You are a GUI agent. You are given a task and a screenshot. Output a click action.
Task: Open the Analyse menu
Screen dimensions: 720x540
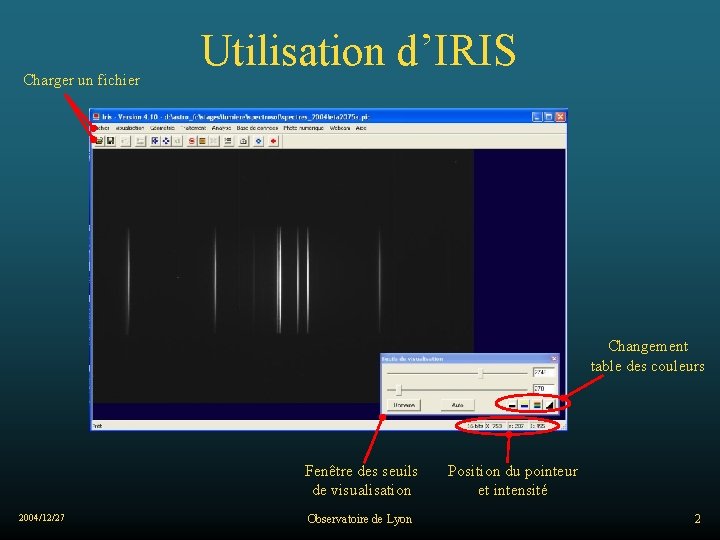click(x=221, y=128)
